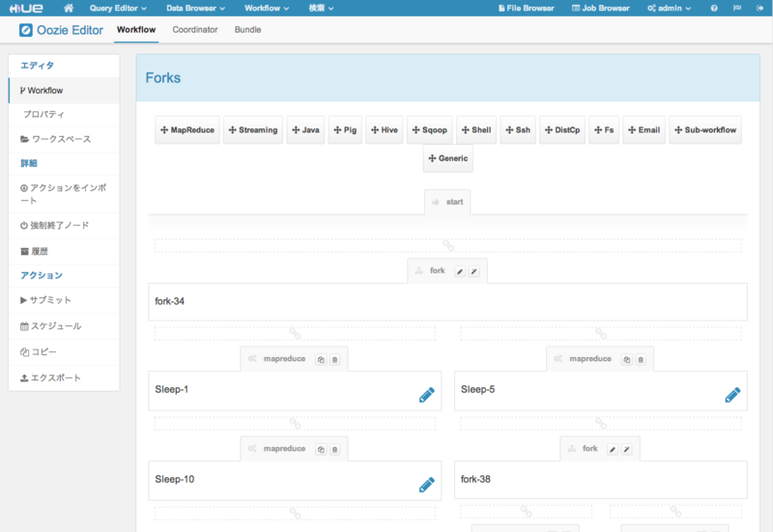Convert fork-38 with the wand icon
Image resolution: width=773 pixels, height=532 pixels.
626,449
